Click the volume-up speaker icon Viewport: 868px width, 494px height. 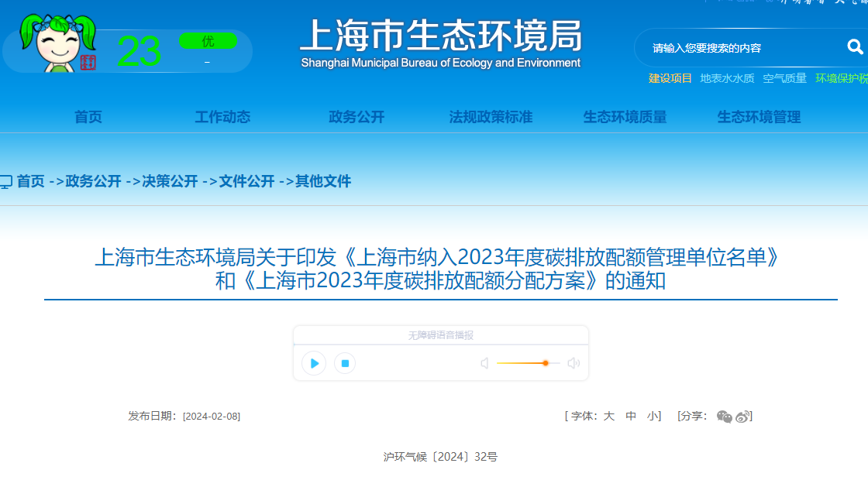[573, 362]
